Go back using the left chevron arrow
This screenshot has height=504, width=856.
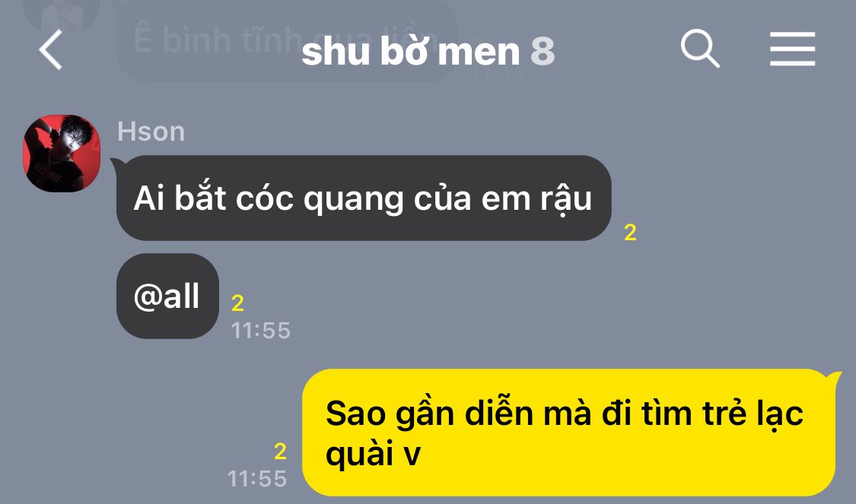(x=50, y=49)
